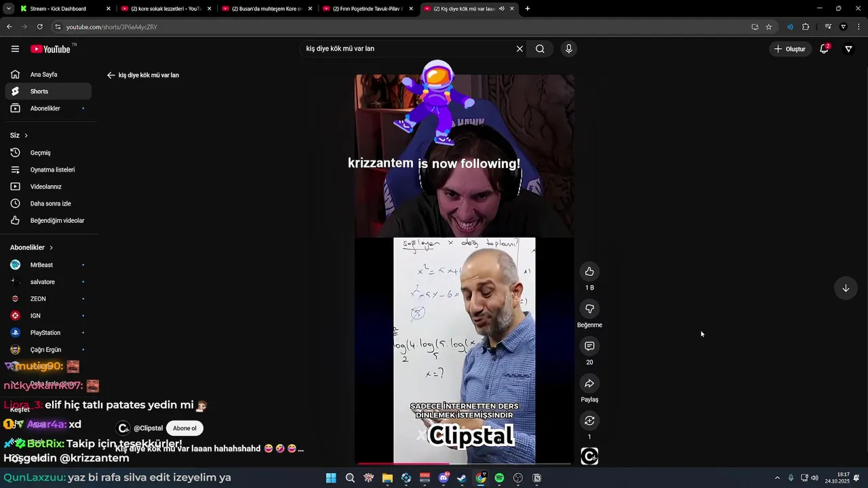
Task: Open Geçmiş history in sidebar
Action: (x=47, y=153)
